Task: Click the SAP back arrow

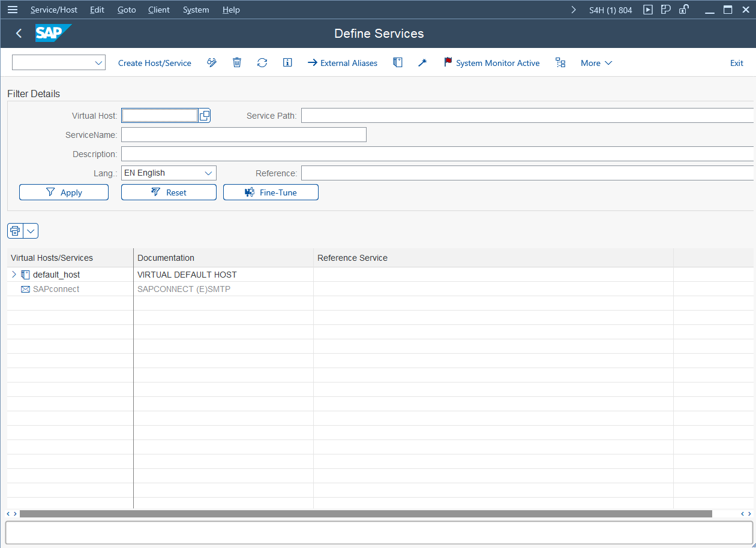Action: [x=19, y=34]
